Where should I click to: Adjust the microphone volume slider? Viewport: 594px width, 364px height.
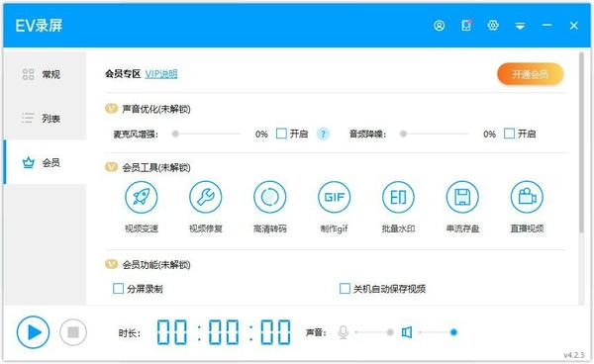(374, 332)
